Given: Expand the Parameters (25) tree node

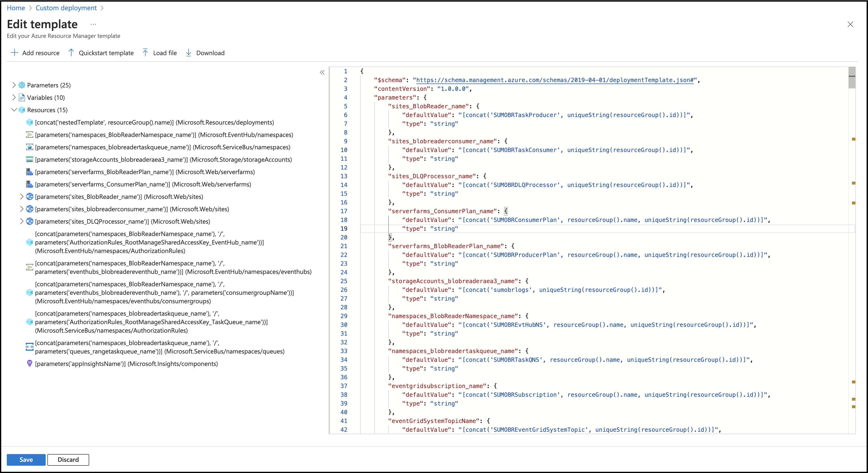Looking at the screenshot, I should [14, 85].
